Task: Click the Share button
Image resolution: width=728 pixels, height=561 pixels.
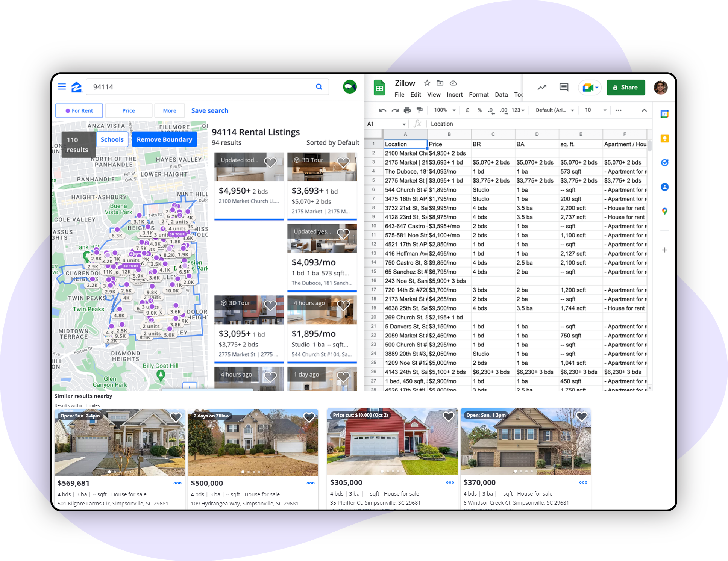Action: [626, 87]
